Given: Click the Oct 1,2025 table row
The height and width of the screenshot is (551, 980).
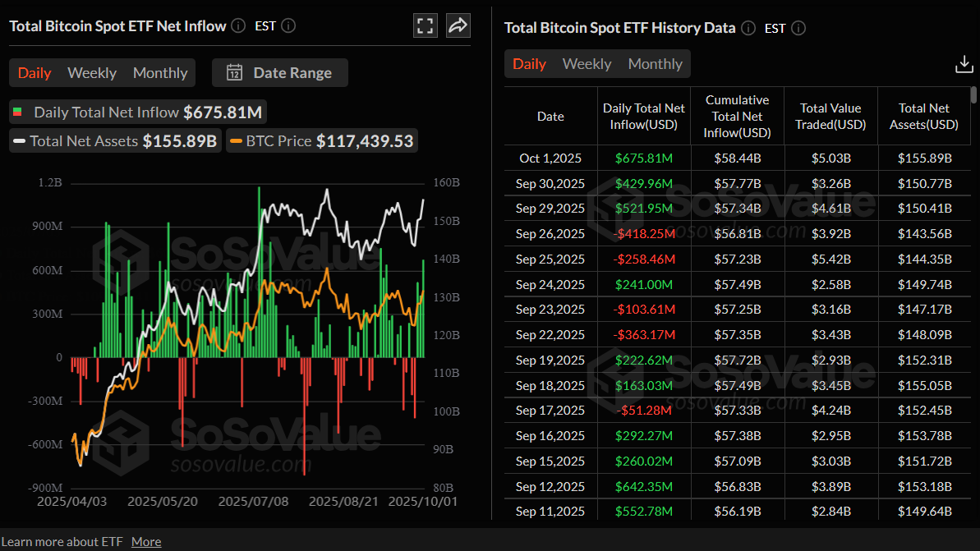Looking at the screenshot, I should coord(737,158).
